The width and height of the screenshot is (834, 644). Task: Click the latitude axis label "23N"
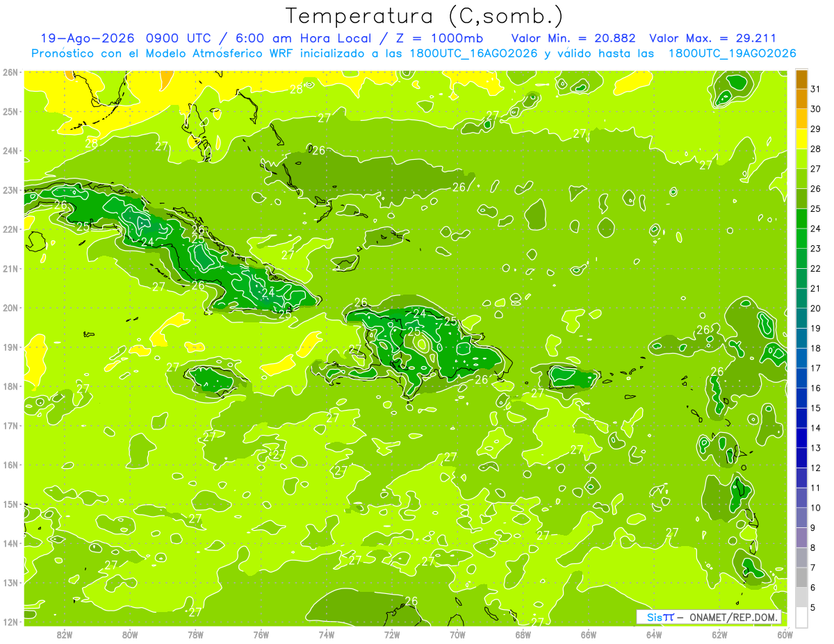click(10, 190)
